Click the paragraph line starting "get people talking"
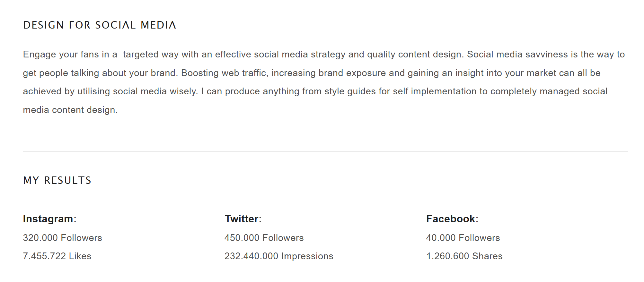 [312, 73]
